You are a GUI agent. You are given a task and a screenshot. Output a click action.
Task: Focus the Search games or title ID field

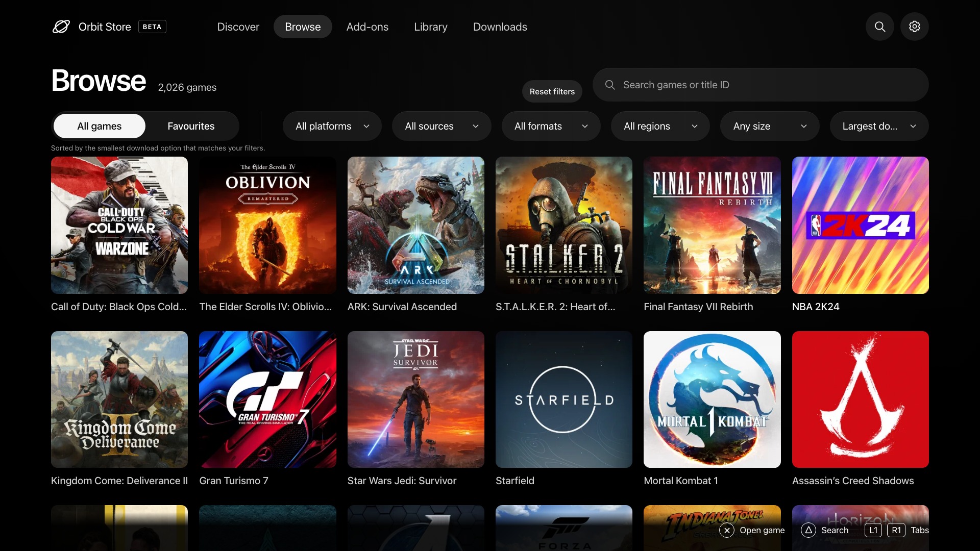point(761,85)
